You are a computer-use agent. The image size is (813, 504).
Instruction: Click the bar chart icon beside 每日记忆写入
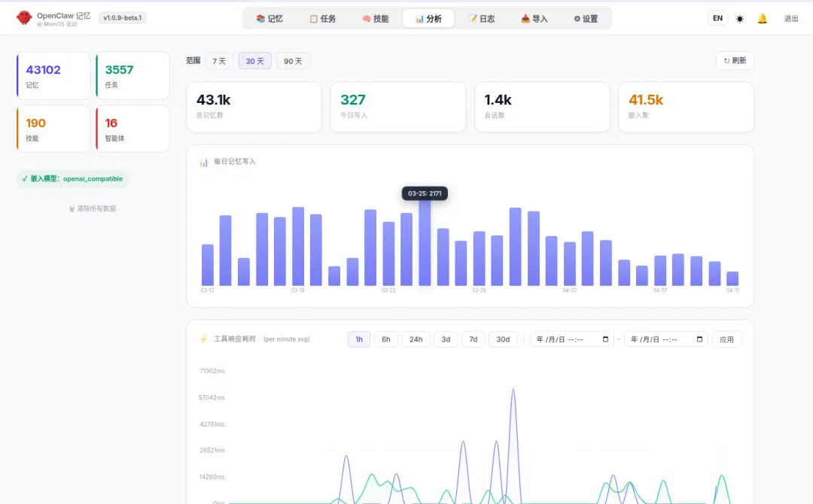click(203, 162)
